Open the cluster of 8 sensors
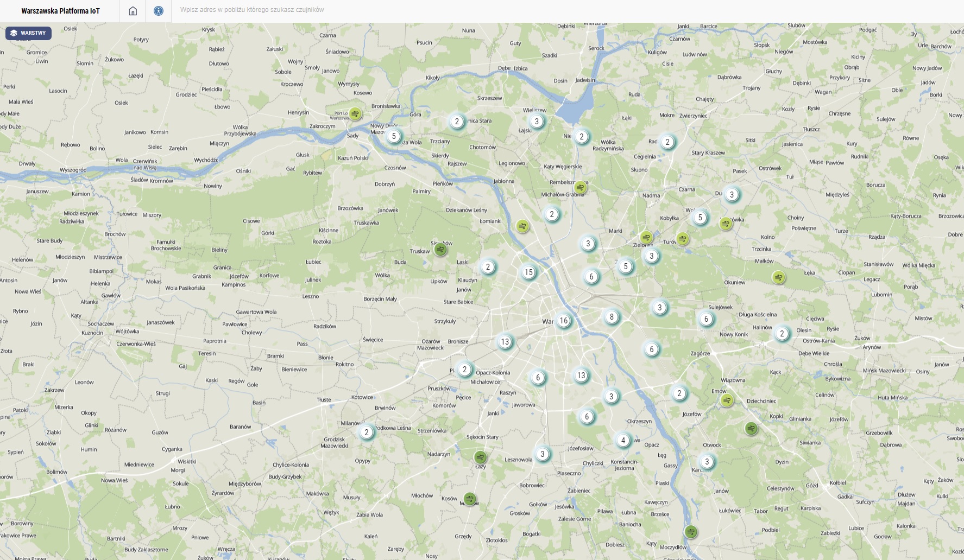The width and height of the screenshot is (964, 560). 612,317
